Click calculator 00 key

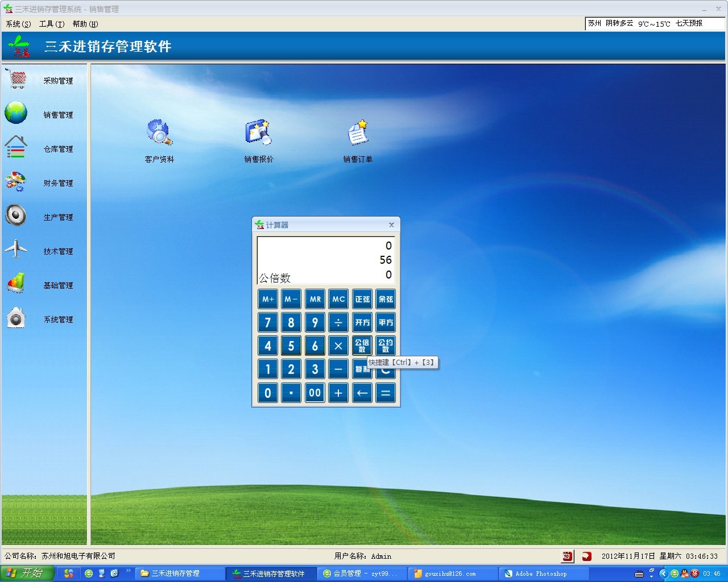coord(315,393)
